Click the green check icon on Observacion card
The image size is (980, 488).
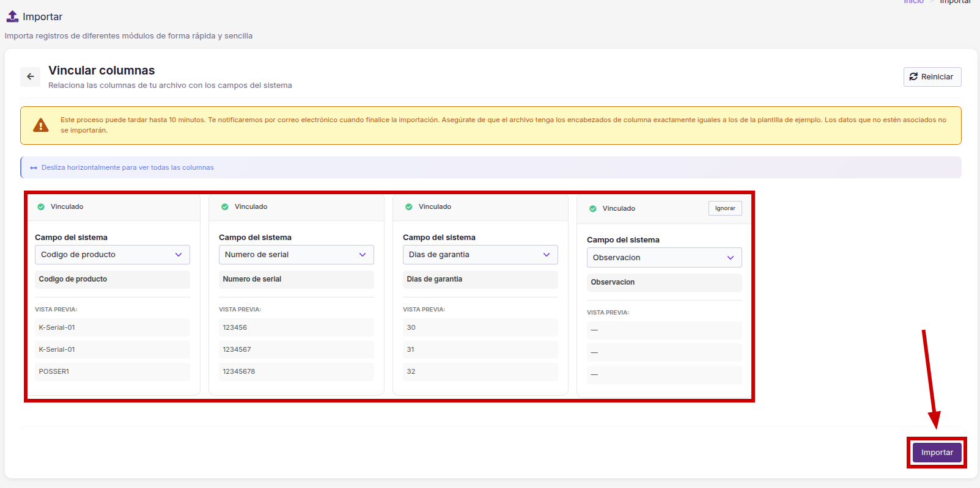point(593,209)
